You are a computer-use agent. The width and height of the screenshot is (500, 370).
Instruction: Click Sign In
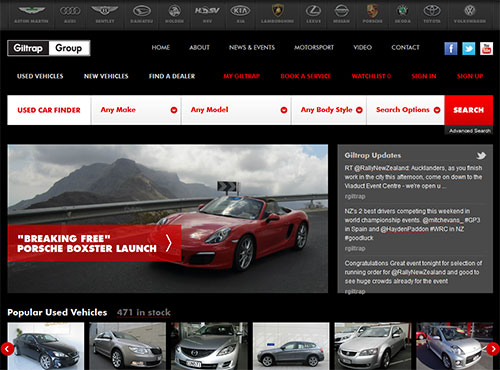click(x=424, y=76)
